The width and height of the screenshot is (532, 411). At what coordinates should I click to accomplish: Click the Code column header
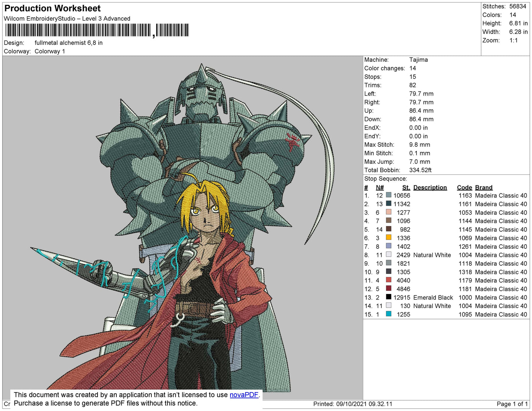(x=464, y=187)
